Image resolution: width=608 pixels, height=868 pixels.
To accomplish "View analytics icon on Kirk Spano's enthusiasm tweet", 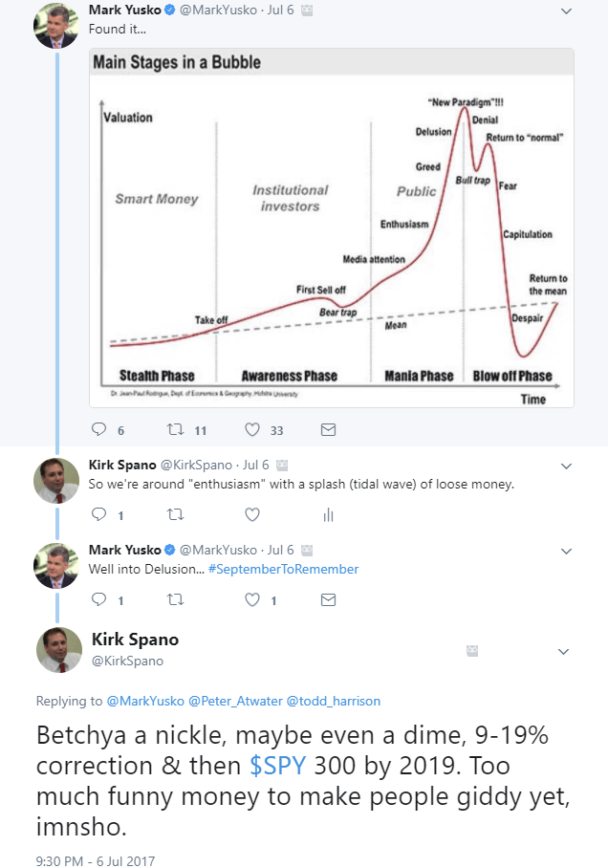I will tap(328, 515).
